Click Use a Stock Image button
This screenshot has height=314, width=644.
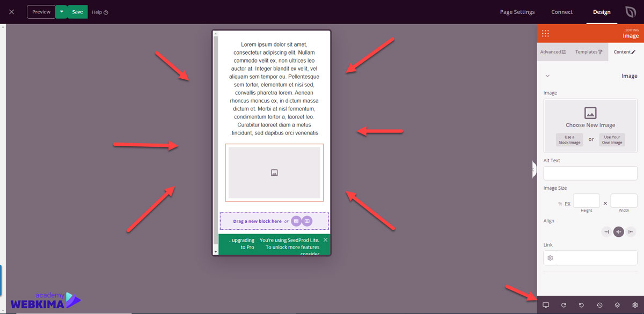coord(569,140)
